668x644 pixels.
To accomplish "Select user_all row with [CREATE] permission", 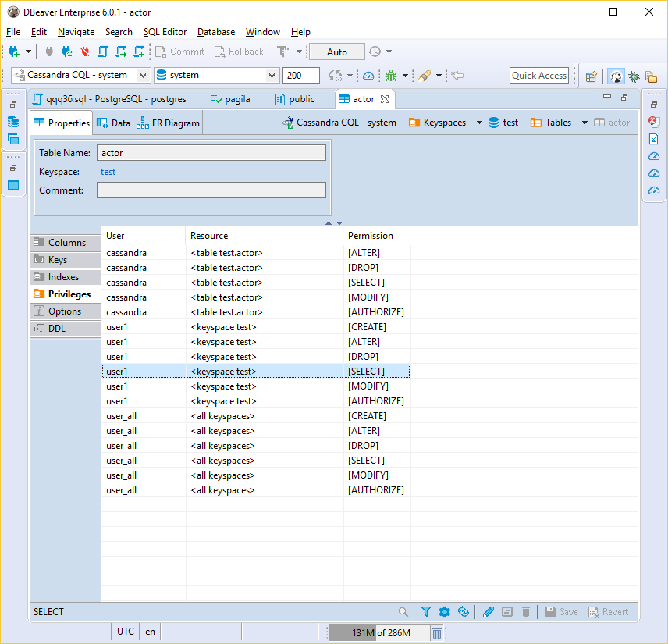I will point(256,416).
